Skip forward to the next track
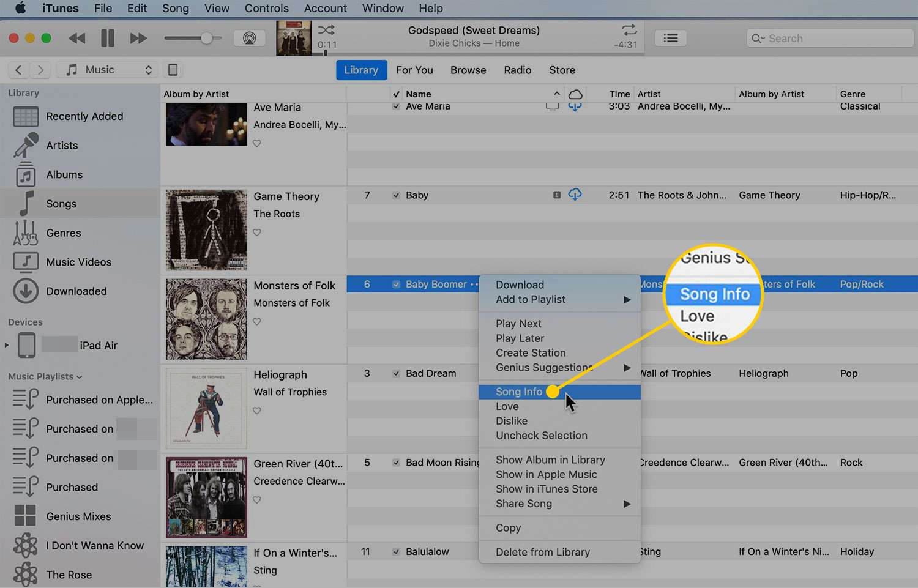The image size is (918, 588). (x=138, y=39)
